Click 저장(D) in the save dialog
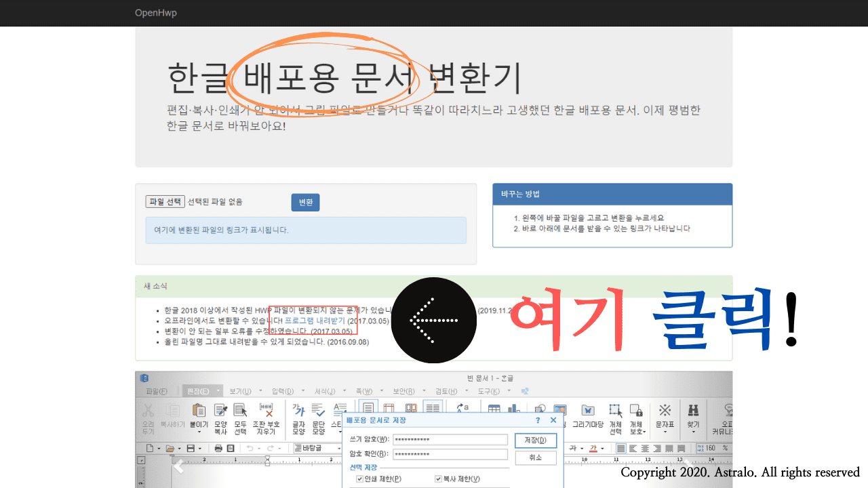 [x=536, y=441]
